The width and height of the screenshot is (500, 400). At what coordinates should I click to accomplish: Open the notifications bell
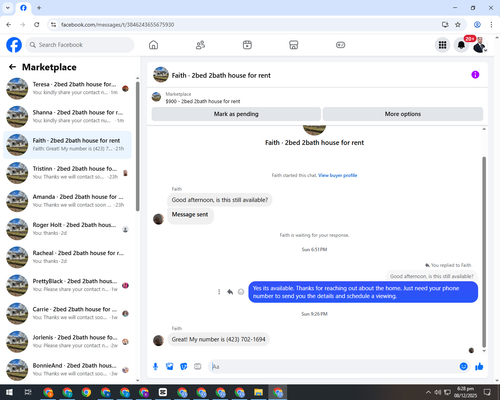pos(461,45)
